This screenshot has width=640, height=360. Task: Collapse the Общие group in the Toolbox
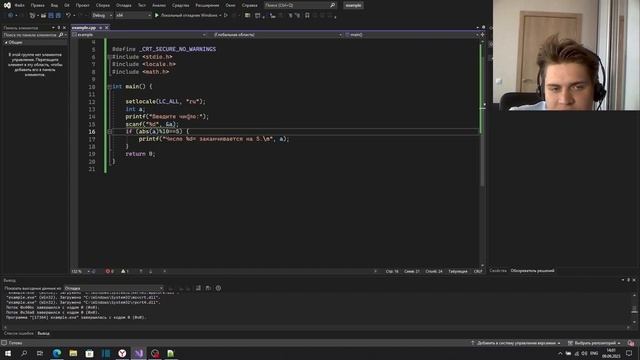coord(6,42)
